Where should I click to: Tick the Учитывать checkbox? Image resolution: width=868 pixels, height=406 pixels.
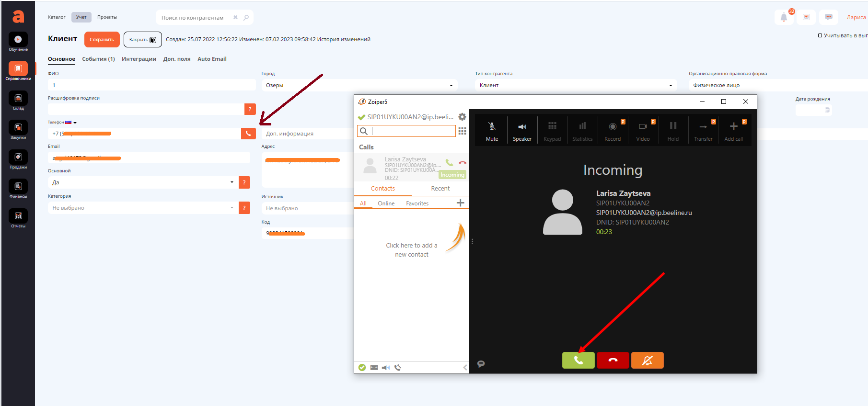pyautogui.click(x=820, y=35)
